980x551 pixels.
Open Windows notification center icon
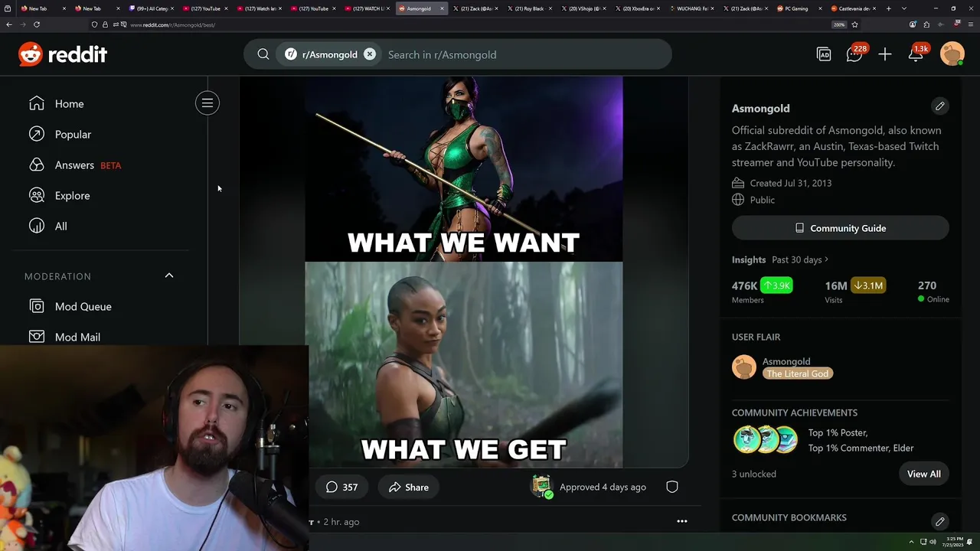[x=970, y=542]
